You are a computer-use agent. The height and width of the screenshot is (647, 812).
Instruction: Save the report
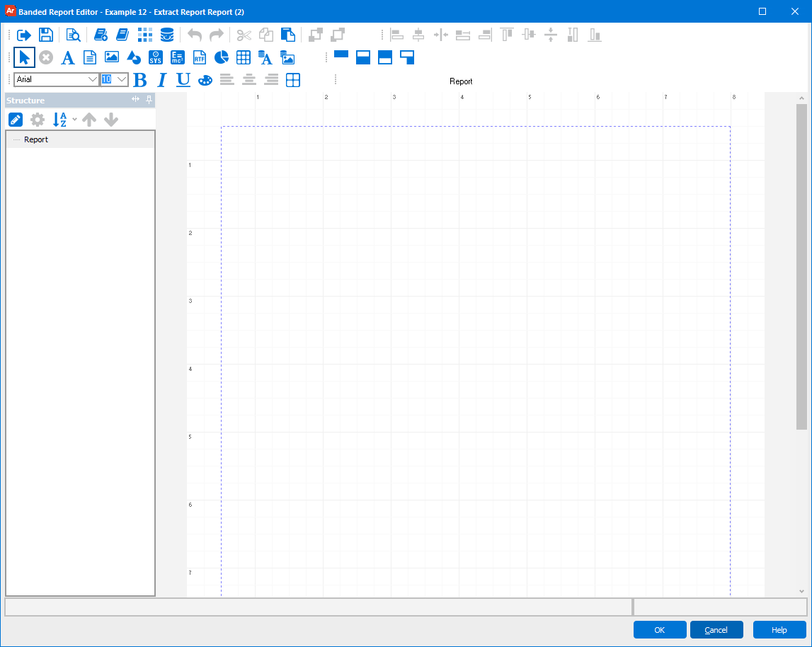tap(45, 34)
